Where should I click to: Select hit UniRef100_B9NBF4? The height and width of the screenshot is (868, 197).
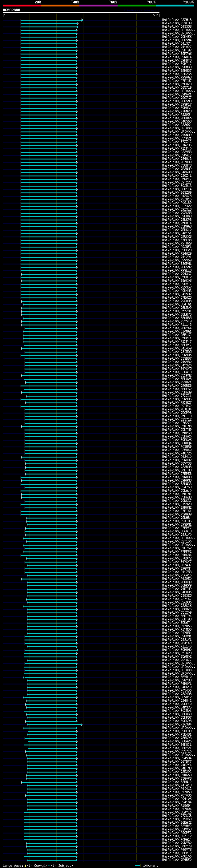click(177, 57)
